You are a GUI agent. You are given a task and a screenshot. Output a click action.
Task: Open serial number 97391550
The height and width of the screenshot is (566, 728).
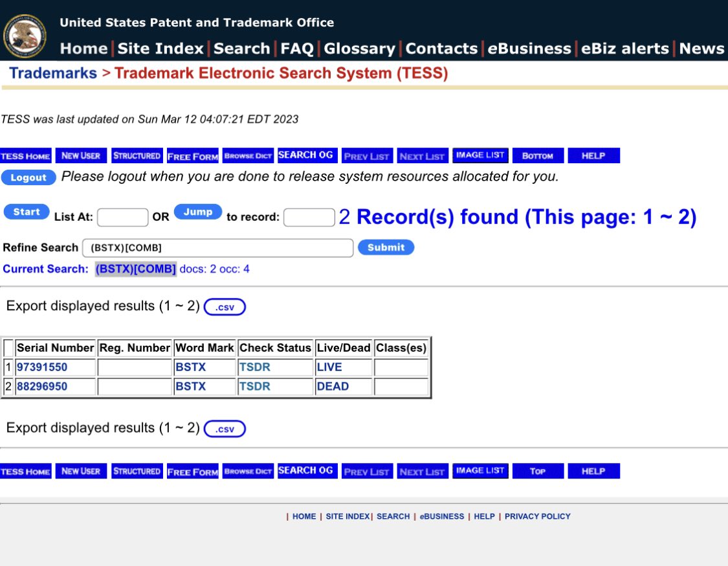tap(42, 367)
